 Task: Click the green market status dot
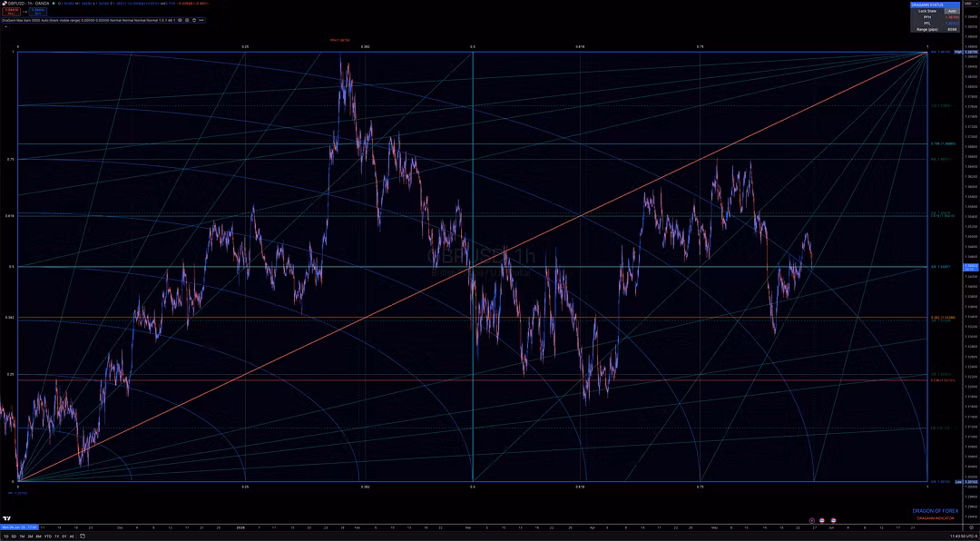[53, 3]
